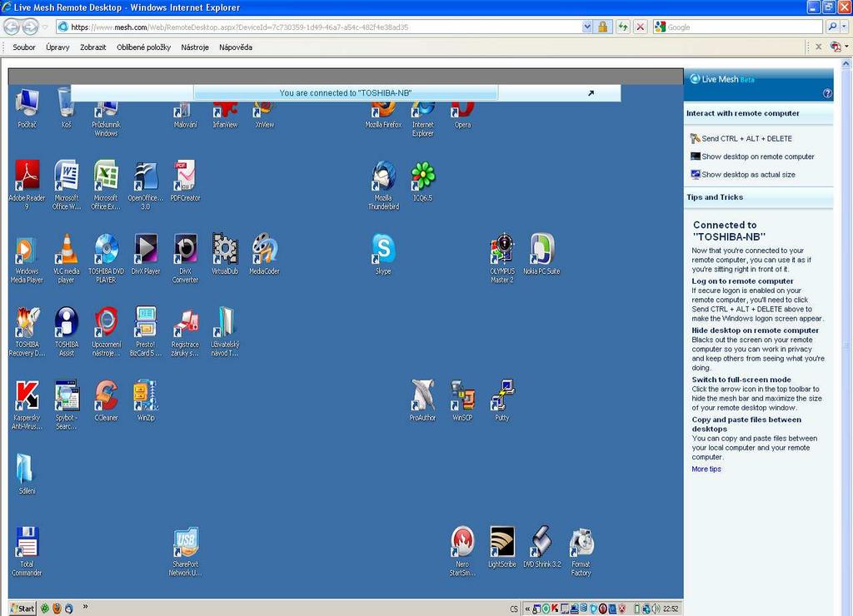Open the Putty shortcut
Image resolution: width=853 pixels, height=616 pixels.
coord(502,401)
